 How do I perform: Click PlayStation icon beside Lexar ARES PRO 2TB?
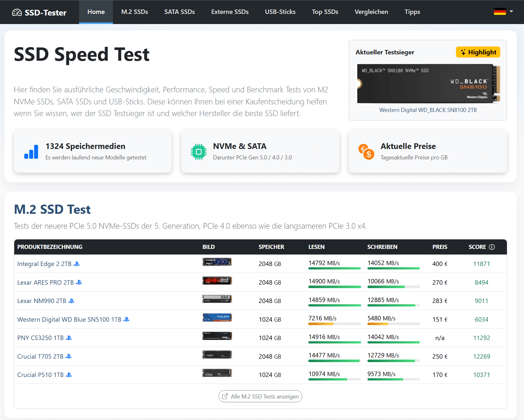point(79,282)
